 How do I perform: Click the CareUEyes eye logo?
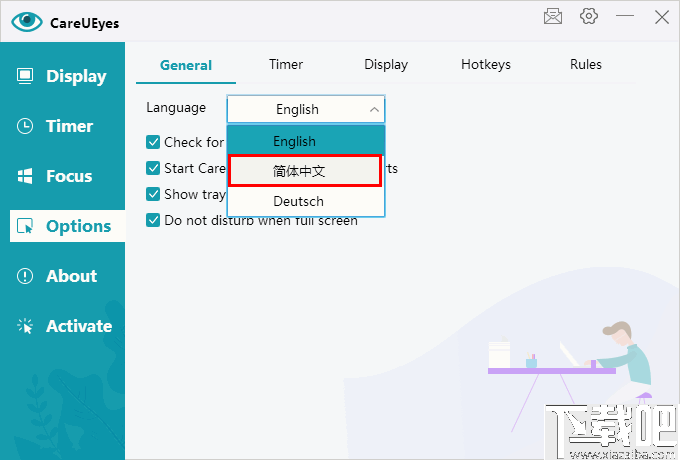tap(27, 22)
